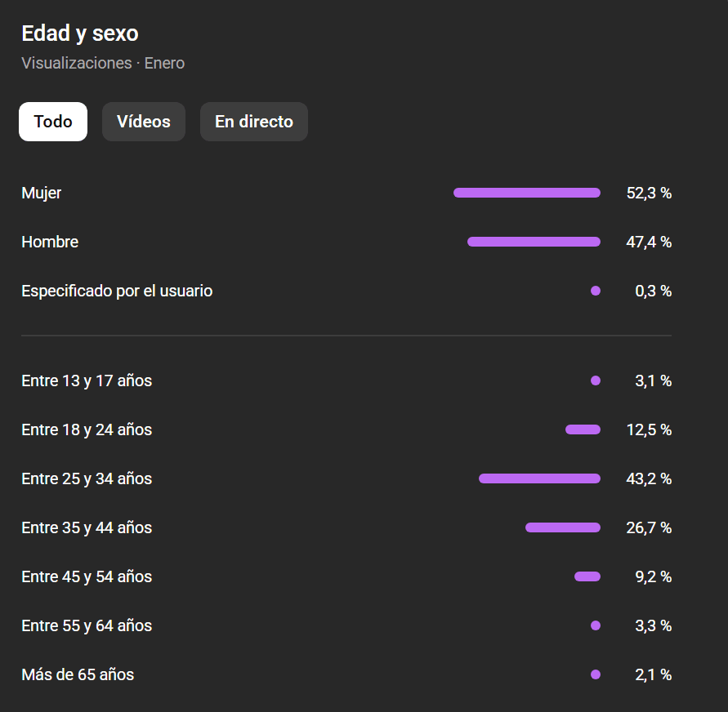Click the dot marker for Entre 13 y 17 años
This screenshot has height=712, width=728.
pyautogui.click(x=596, y=380)
